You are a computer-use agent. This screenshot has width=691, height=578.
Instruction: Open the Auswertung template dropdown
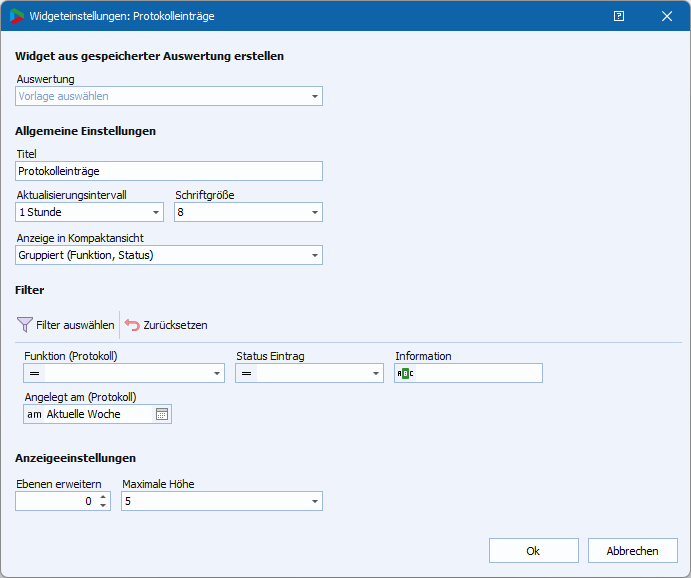pos(314,97)
